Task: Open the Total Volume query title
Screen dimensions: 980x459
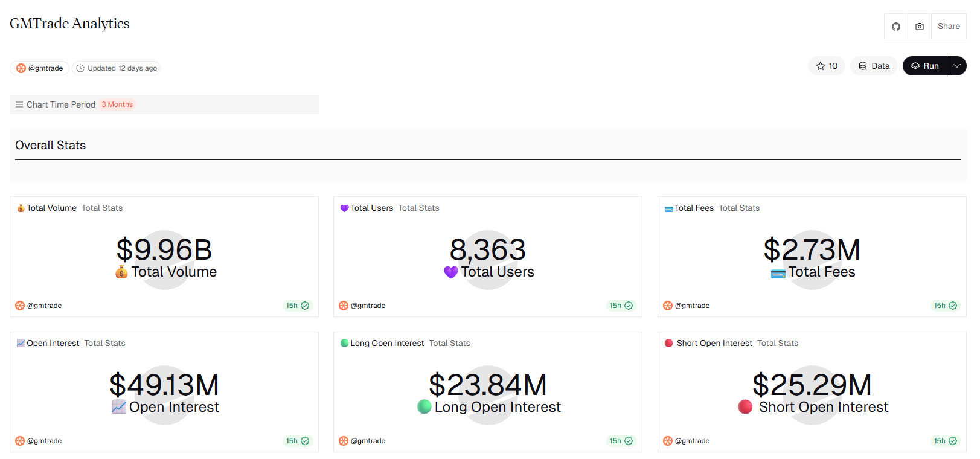Action: click(51, 208)
